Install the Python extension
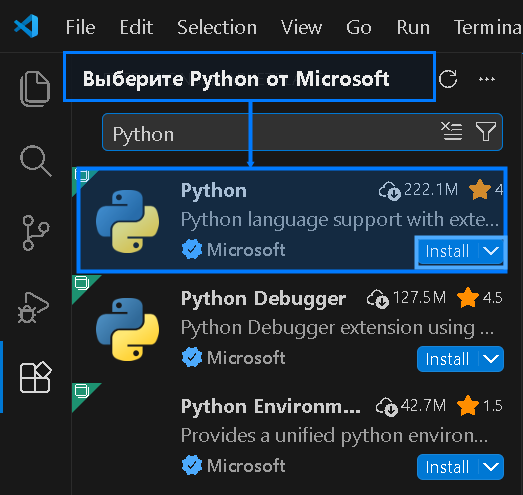Viewport: 523px width, 495px height. [447, 251]
